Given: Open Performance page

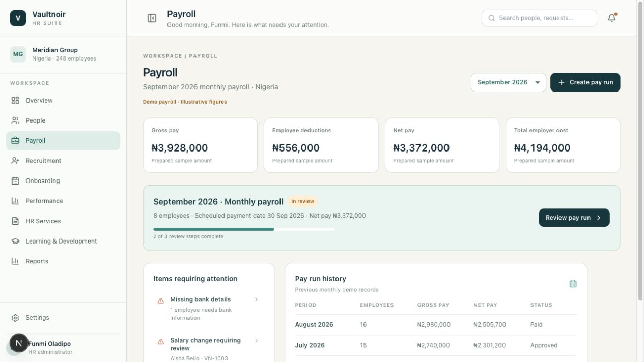Looking at the screenshot, I should point(63,201).
